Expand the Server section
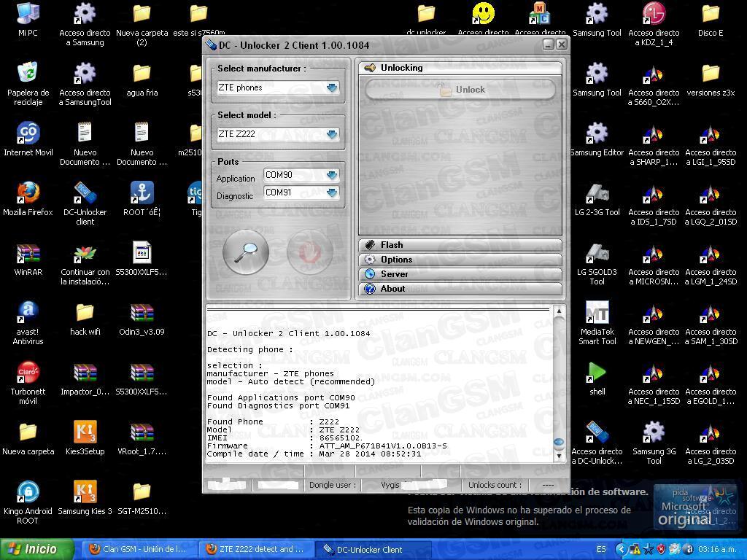The width and height of the screenshot is (747, 560). tap(460, 274)
